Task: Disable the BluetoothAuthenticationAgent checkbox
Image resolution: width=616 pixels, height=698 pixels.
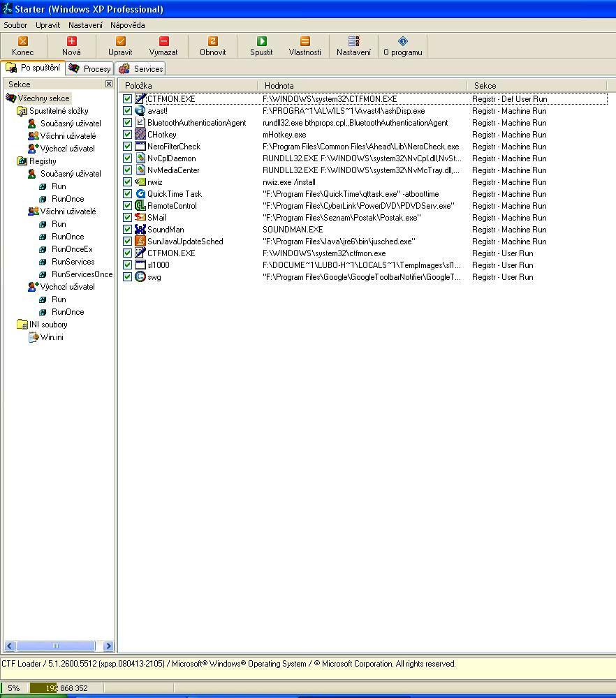Action: (127, 122)
